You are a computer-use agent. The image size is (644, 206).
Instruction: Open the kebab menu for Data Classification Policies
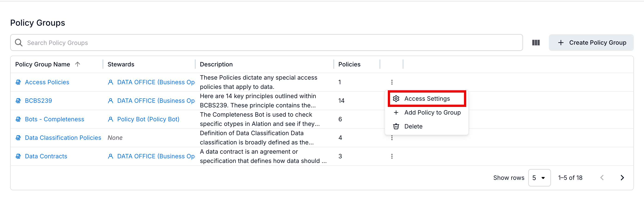[391, 137]
